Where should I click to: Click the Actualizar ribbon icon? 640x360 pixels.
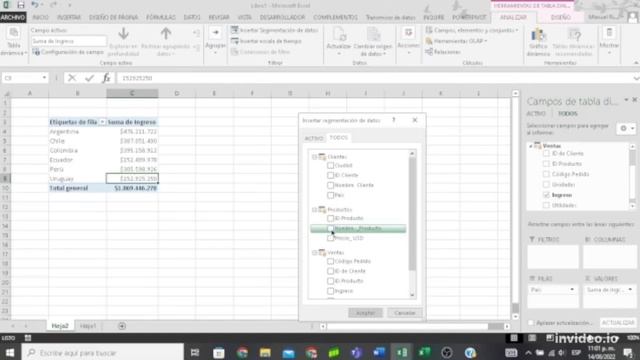pos(339,35)
